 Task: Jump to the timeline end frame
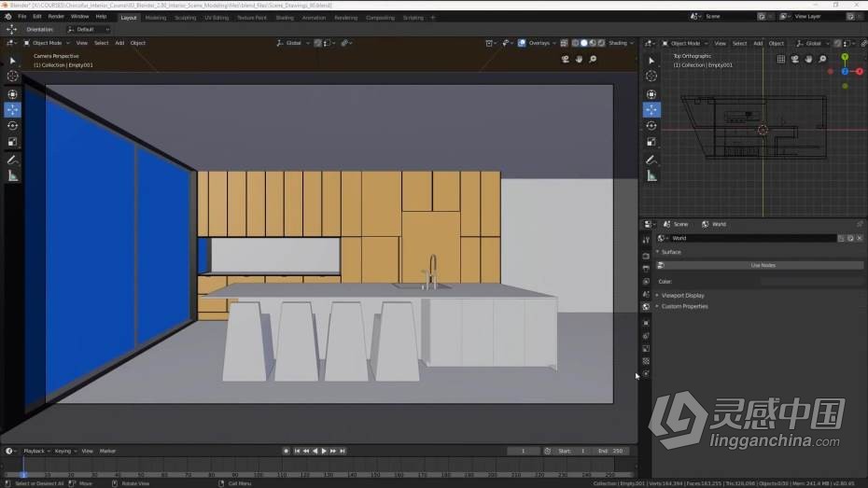tap(343, 451)
